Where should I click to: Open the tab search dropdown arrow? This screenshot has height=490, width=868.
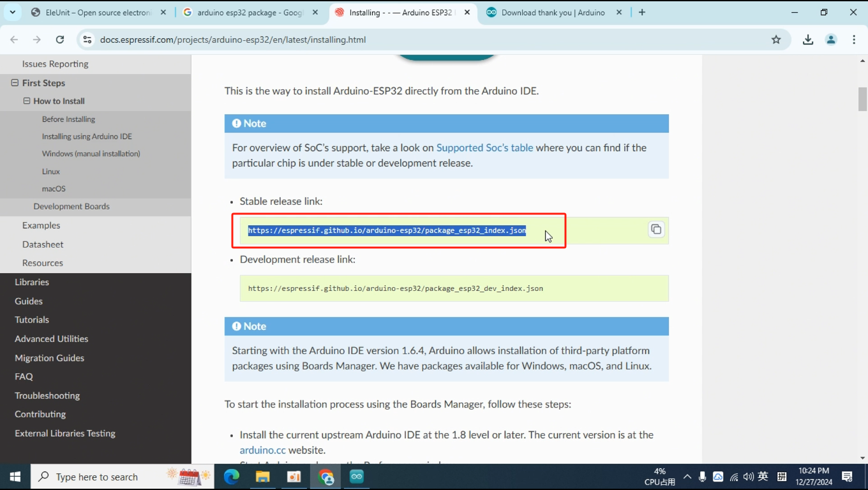coord(12,12)
